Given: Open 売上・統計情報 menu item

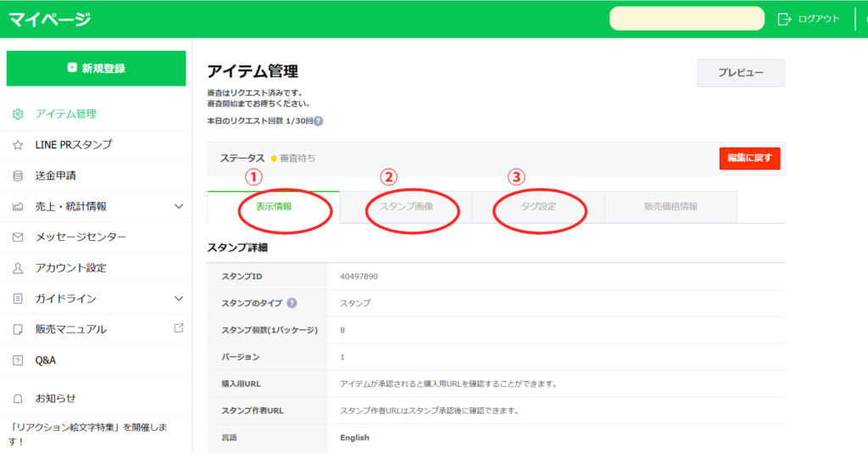Looking at the screenshot, I should coord(71,206).
